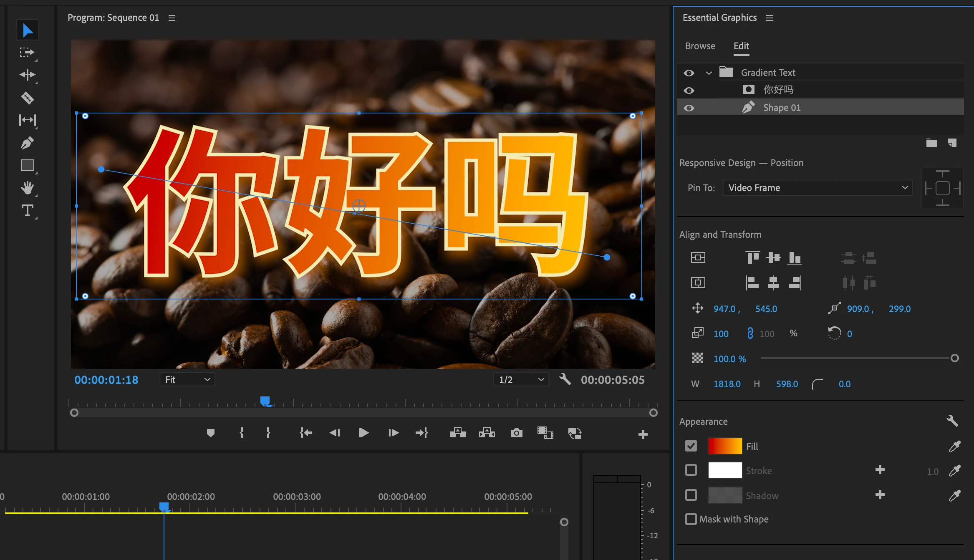Open the Essential Graphics panel menu
This screenshot has height=560, width=974.
[770, 18]
